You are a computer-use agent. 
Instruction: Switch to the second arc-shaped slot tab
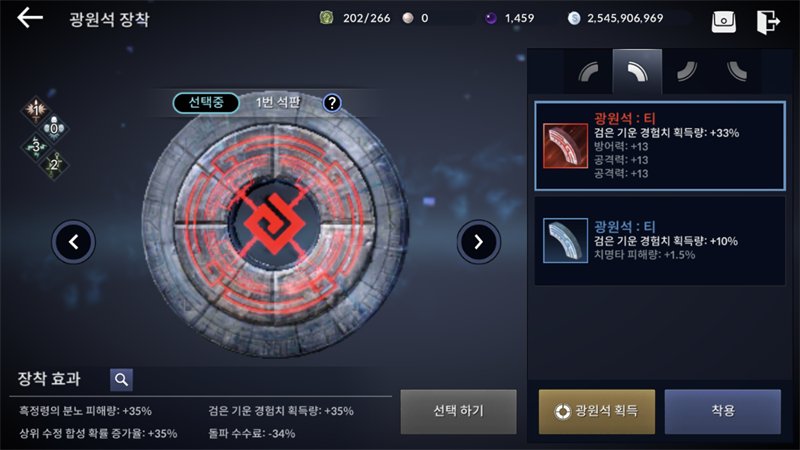point(637,71)
